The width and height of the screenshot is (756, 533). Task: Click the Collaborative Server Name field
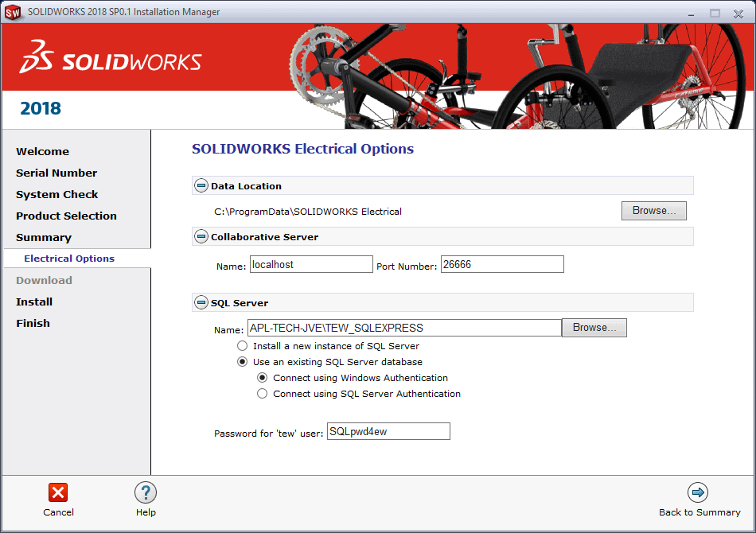point(310,264)
